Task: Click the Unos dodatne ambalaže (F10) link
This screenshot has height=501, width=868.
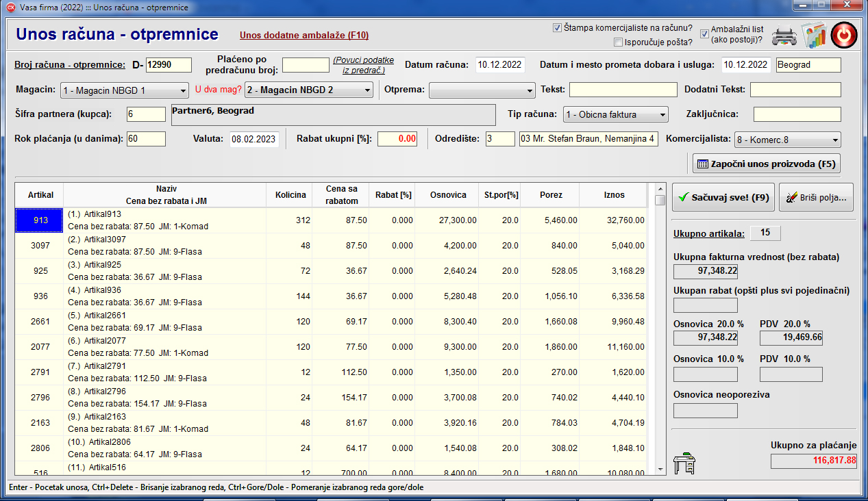Action: tap(304, 35)
